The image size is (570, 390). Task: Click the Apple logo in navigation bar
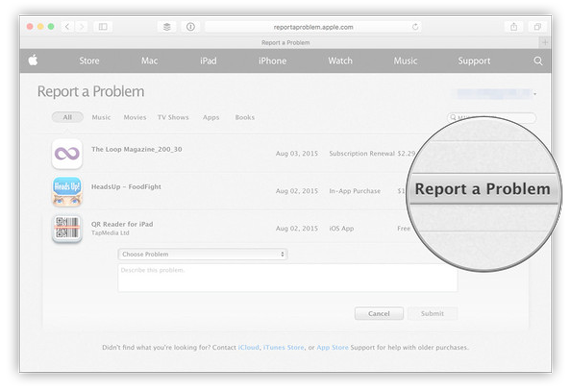[x=33, y=60]
